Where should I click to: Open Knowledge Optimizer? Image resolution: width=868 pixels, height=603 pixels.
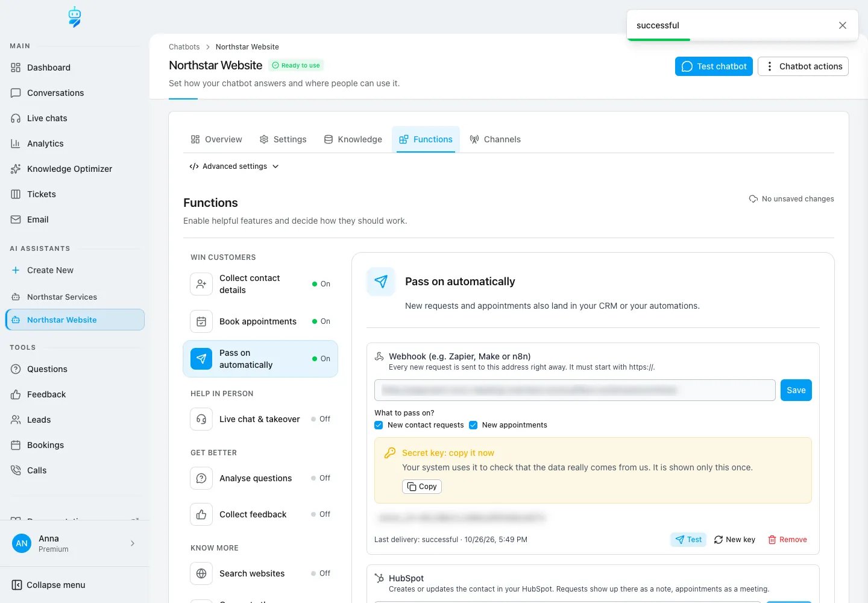(x=75, y=169)
